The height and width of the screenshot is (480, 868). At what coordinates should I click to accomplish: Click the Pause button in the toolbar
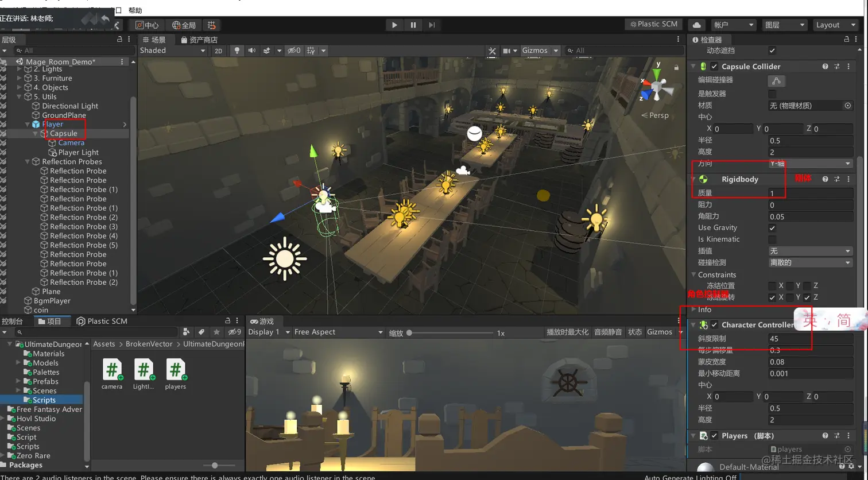point(413,25)
